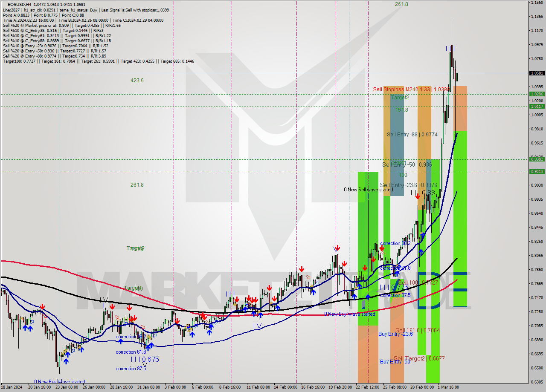Click the current price tag 1.0581

[x=537, y=73]
